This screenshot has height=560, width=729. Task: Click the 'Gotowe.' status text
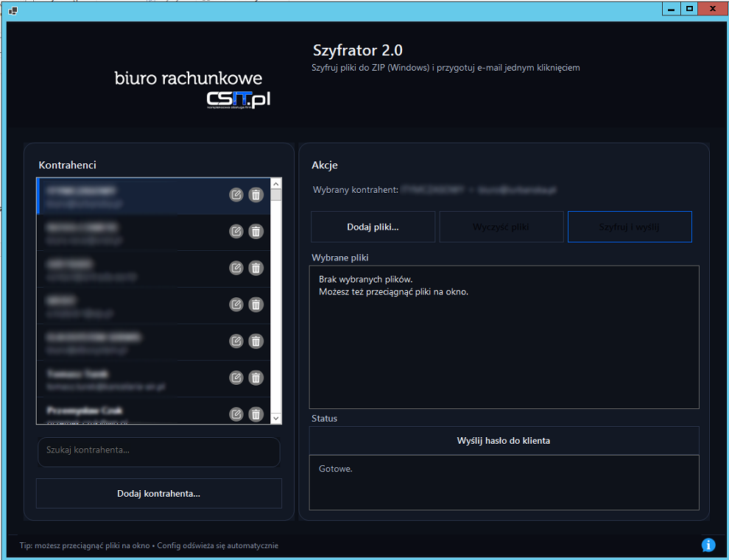click(336, 469)
